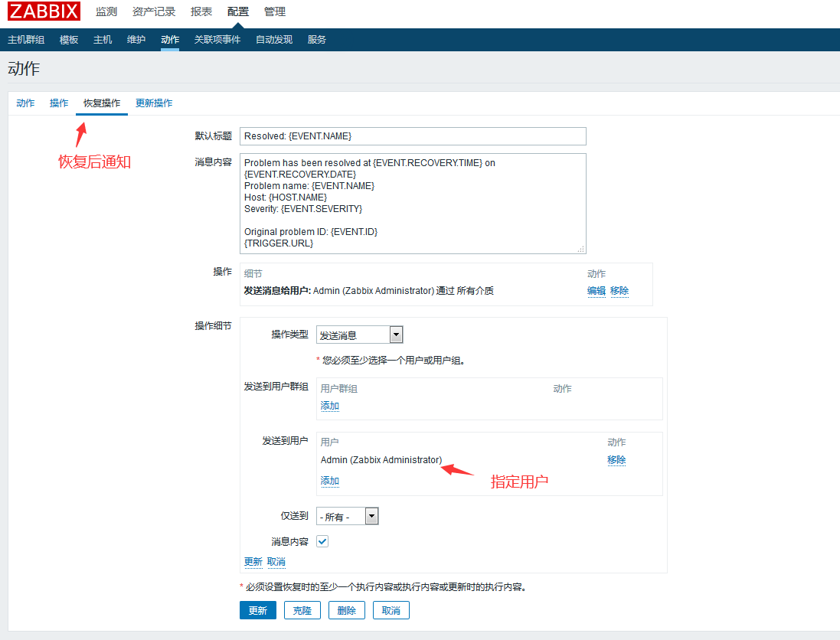Expand the 操作类型 dropdown
Screen dimensions: 840x640
360,335
